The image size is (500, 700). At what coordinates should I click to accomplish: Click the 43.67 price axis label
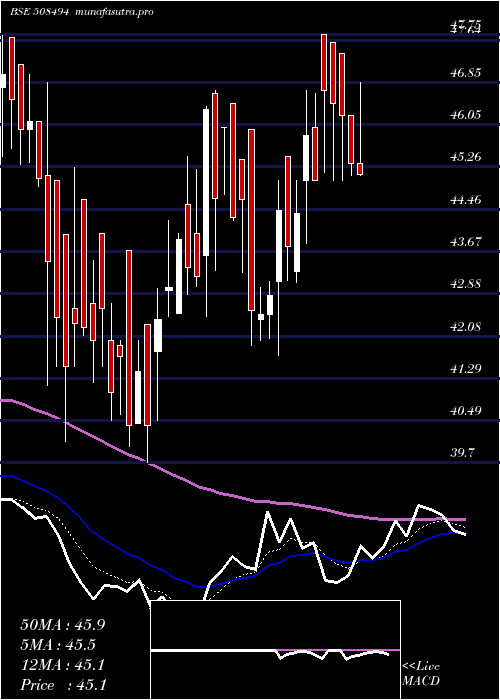[x=466, y=242]
